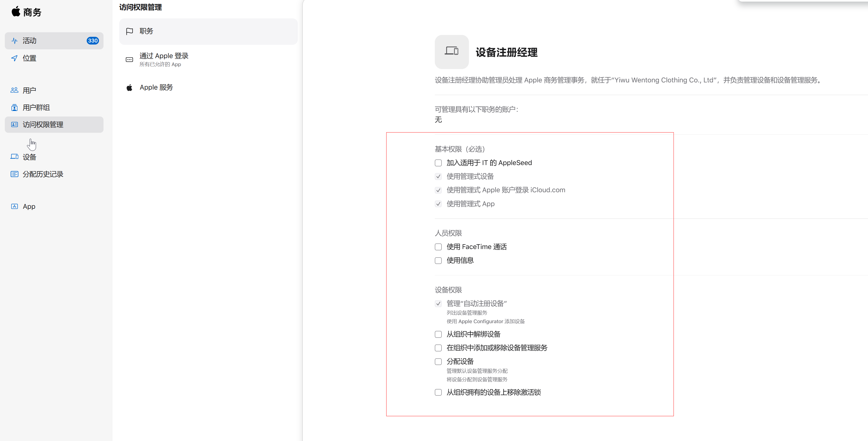Image resolution: width=868 pixels, height=441 pixels.
Task: Click the App store icon in sidebar
Action: click(x=14, y=207)
